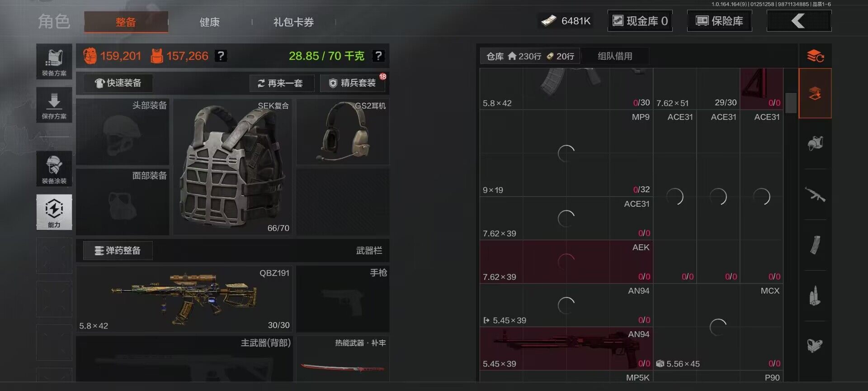Click the 快速装备 button

pos(118,83)
